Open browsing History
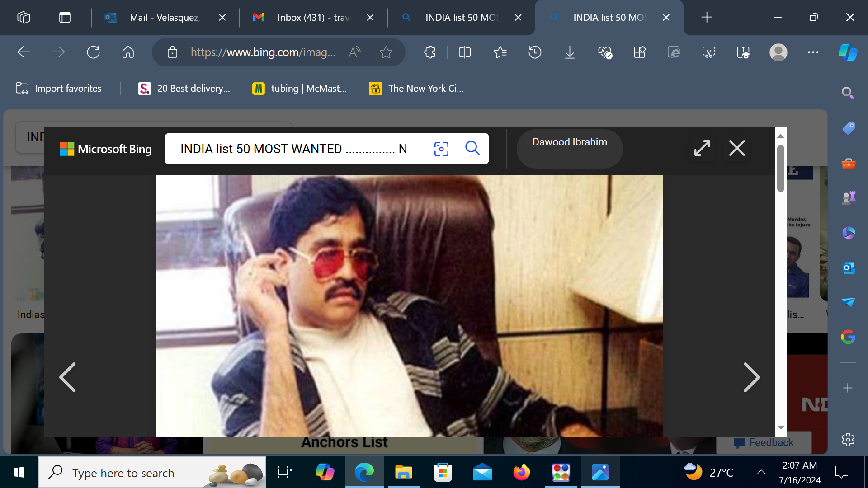868x488 pixels. (x=535, y=52)
